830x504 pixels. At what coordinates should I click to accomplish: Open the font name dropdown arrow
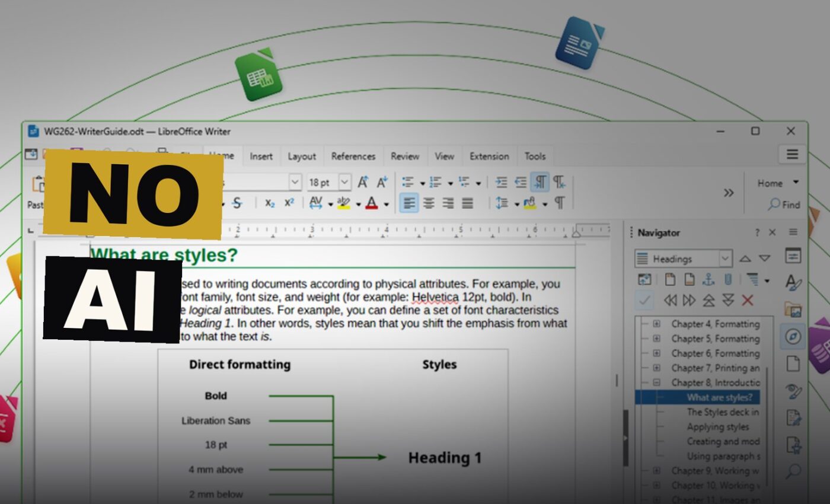(295, 182)
